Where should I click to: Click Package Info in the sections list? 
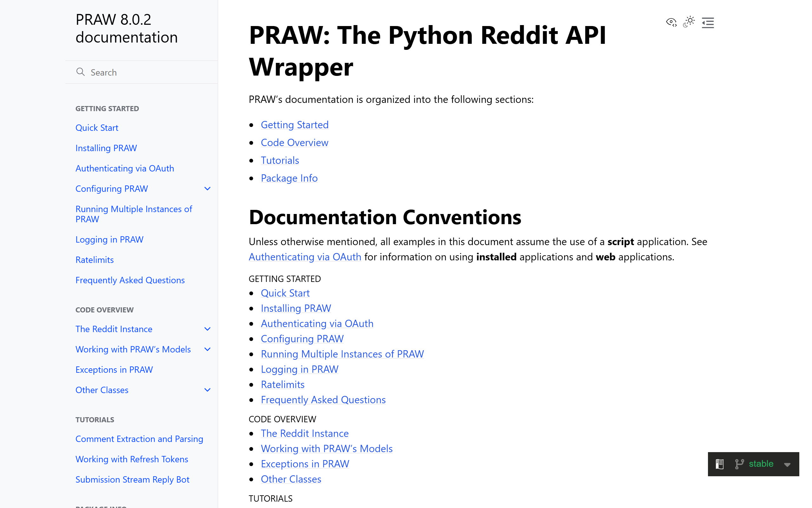click(x=289, y=178)
